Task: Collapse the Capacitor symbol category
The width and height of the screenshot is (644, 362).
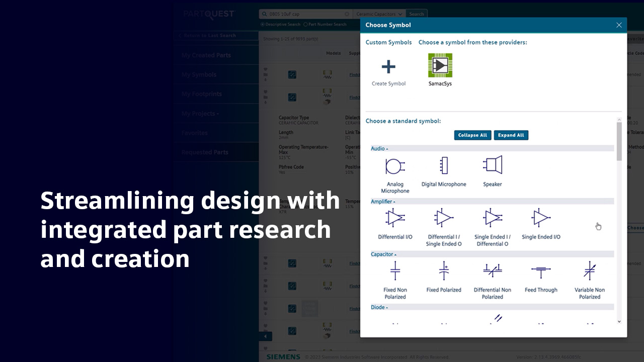Action: tap(384, 254)
